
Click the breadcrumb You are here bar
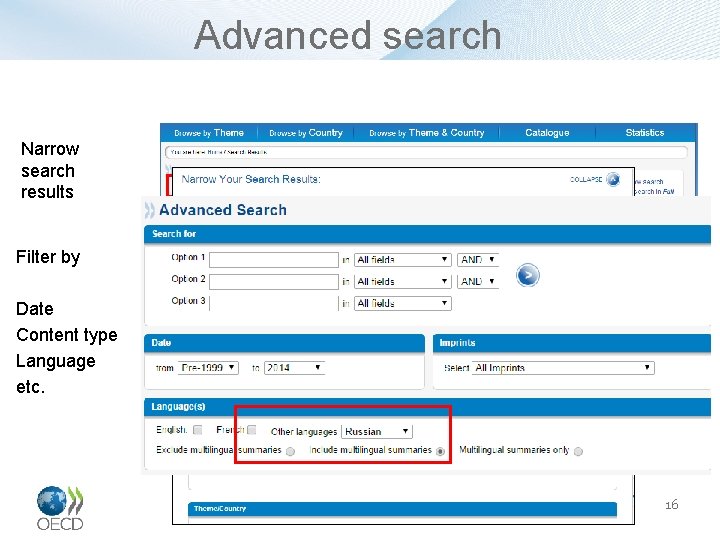pos(426,152)
